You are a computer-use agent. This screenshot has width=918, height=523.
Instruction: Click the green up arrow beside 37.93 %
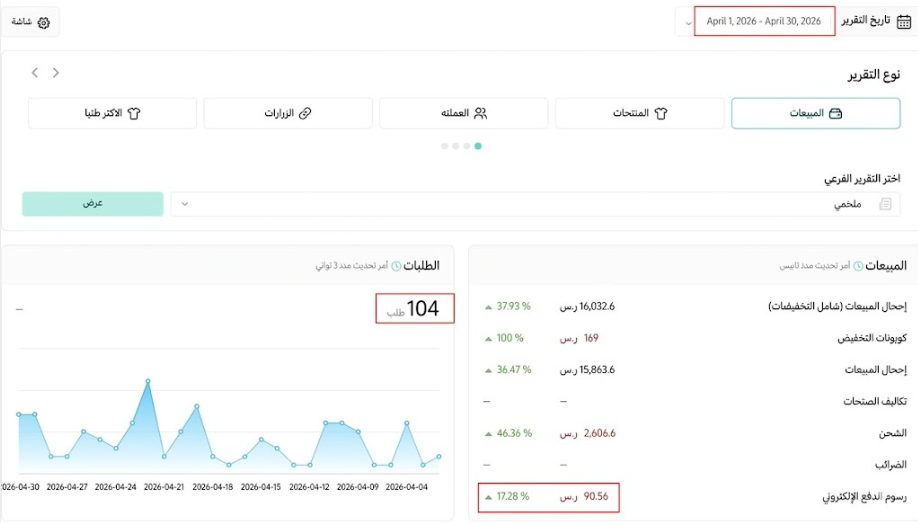pos(488,307)
